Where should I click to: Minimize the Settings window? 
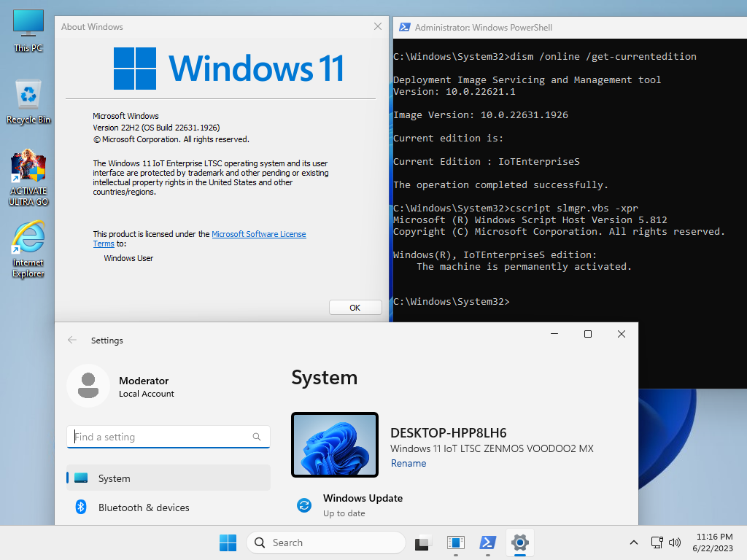[x=554, y=334]
